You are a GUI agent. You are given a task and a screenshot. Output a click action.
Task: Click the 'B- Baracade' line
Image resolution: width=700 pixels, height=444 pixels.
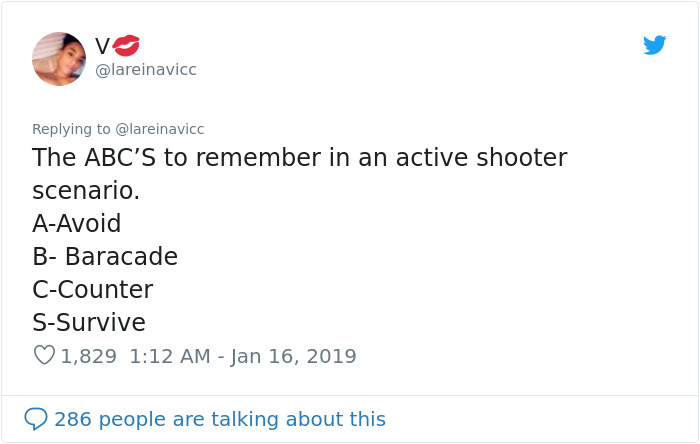(105, 257)
